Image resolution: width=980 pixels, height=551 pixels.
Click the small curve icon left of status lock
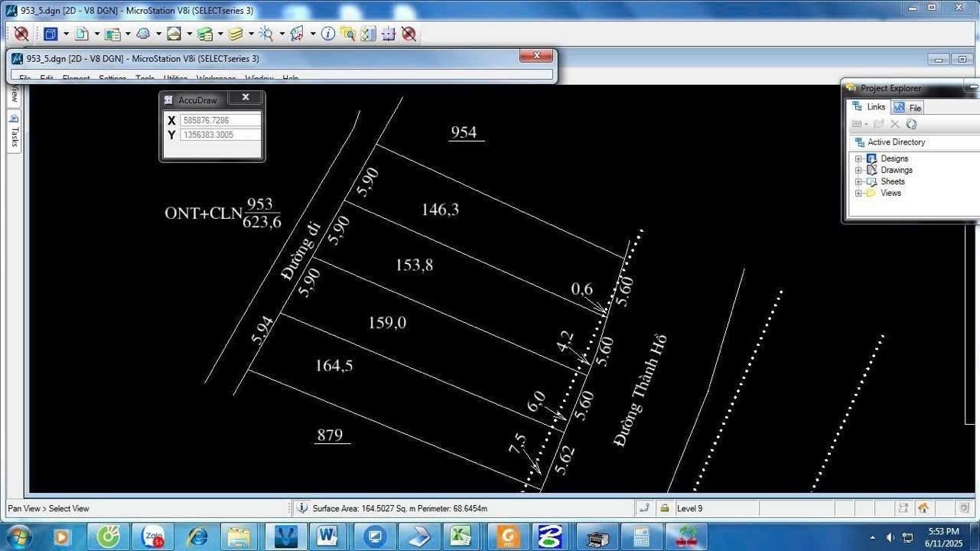click(x=644, y=508)
